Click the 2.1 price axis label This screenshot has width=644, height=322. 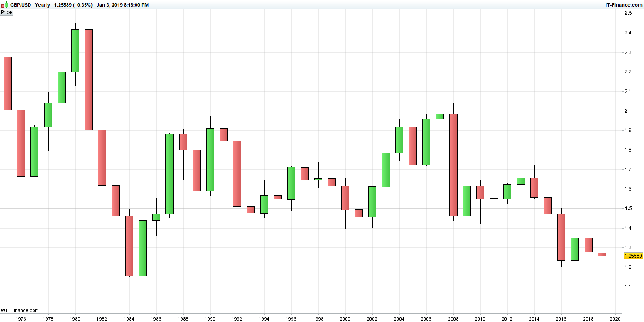click(x=628, y=91)
